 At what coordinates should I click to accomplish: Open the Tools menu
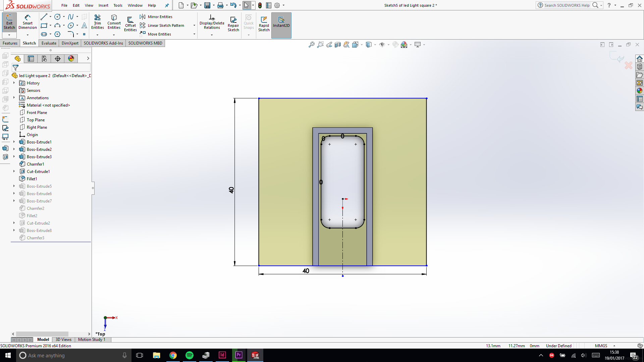point(118,5)
